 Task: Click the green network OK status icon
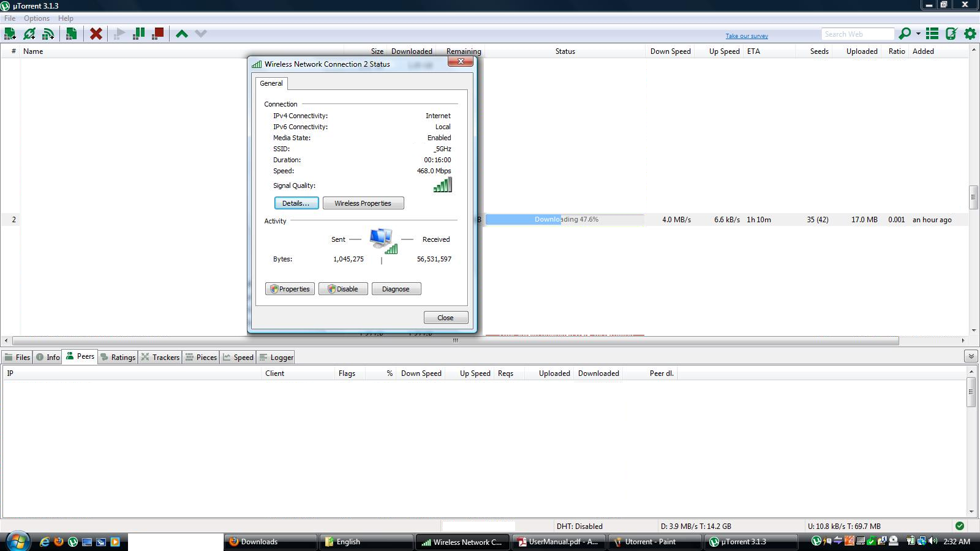pos(960,526)
